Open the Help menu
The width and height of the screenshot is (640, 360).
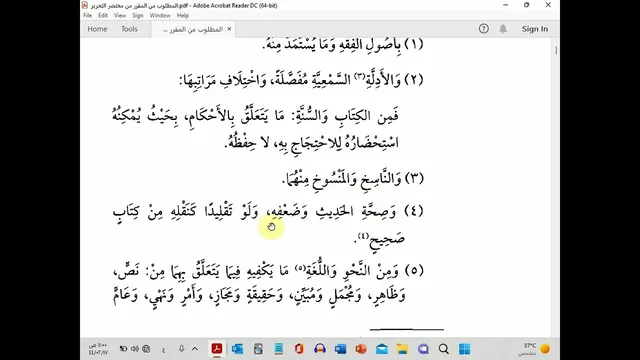(x=183, y=16)
